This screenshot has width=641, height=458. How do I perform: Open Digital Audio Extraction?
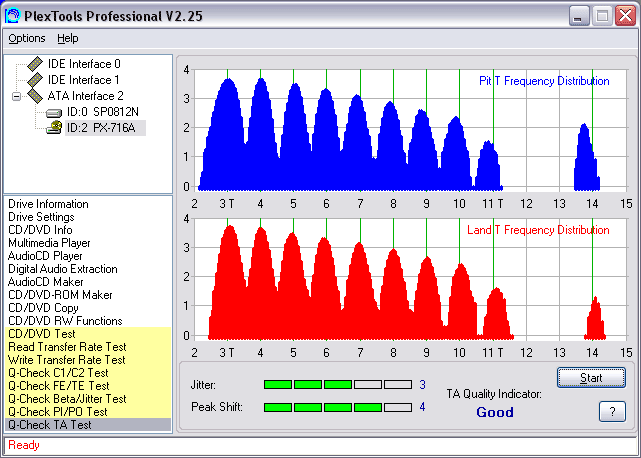click(x=63, y=269)
